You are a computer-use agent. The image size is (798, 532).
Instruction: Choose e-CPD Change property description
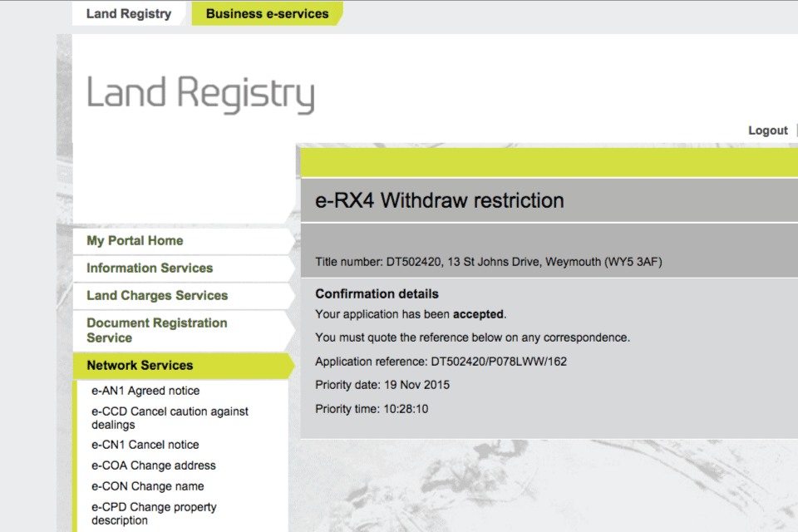(x=154, y=514)
